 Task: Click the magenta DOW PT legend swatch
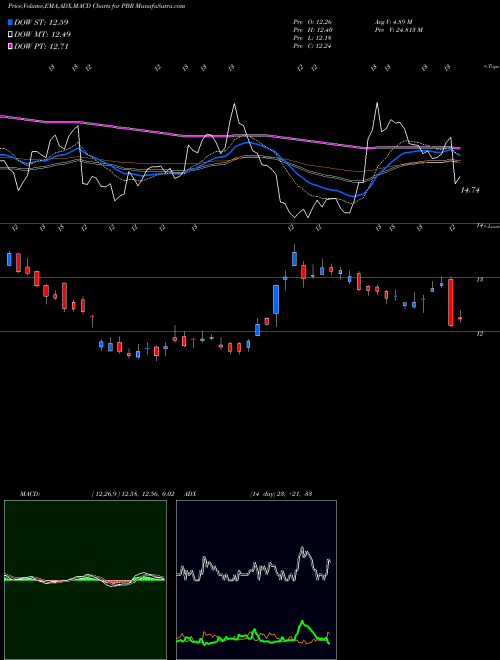[x=10, y=47]
